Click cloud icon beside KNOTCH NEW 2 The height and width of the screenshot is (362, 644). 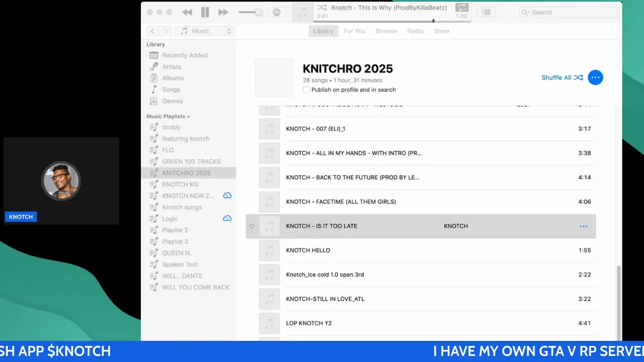point(227,196)
